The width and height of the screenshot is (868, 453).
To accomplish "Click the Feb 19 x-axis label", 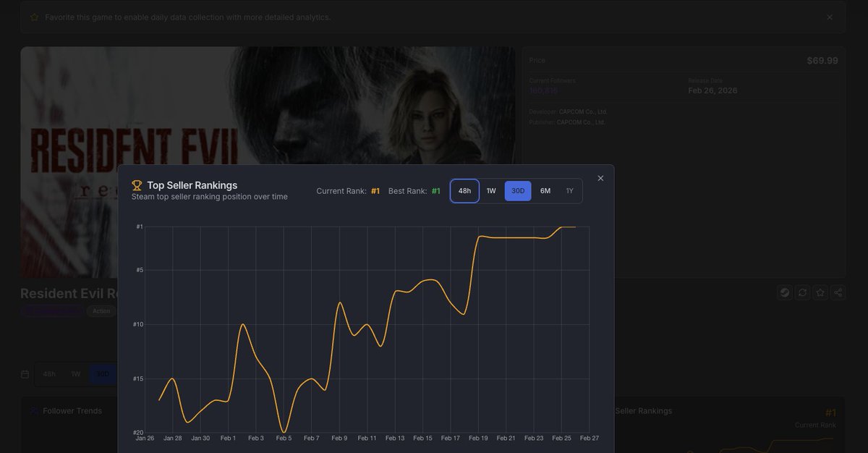I will (478, 438).
